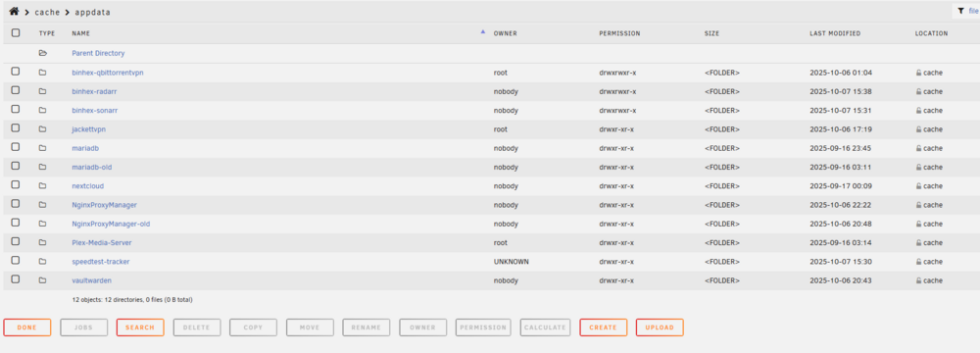Click the filter funnel icon
This screenshot has height=353, width=980.
[960, 11]
